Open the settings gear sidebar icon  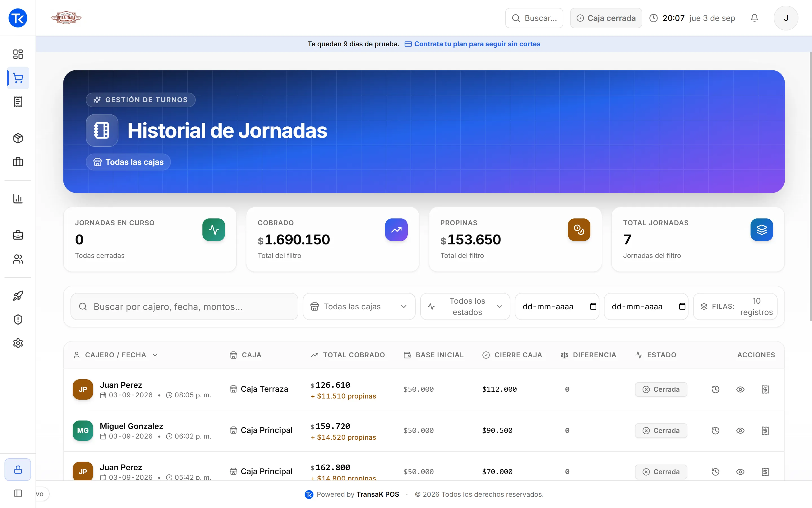click(18, 343)
